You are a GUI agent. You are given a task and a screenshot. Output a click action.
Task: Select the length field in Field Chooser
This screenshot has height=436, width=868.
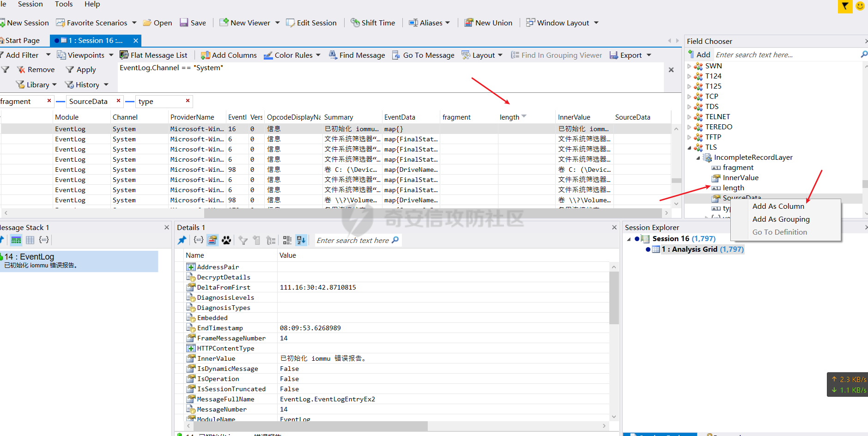[733, 188]
